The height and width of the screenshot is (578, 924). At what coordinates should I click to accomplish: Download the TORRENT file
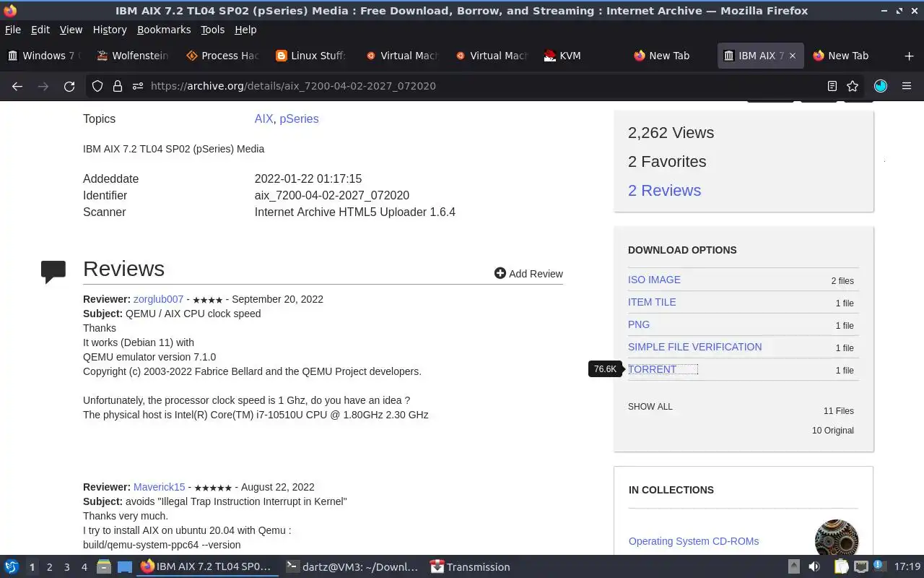(652, 369)
